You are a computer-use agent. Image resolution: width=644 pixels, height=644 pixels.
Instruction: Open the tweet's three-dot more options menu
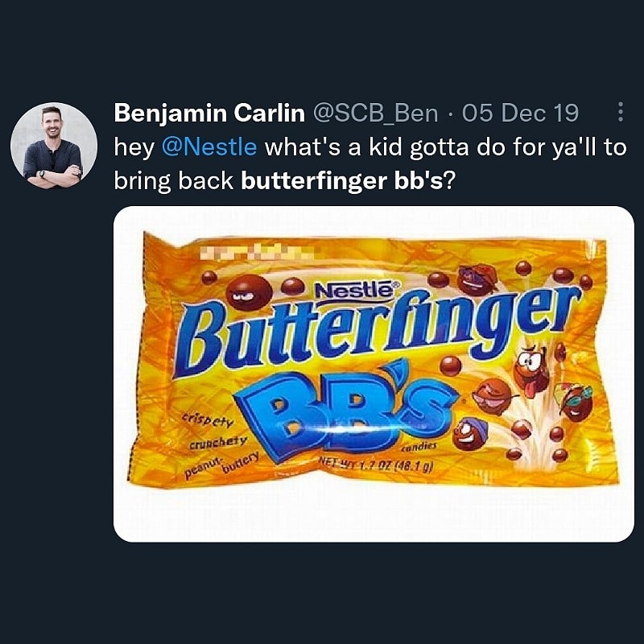(620, 113)
